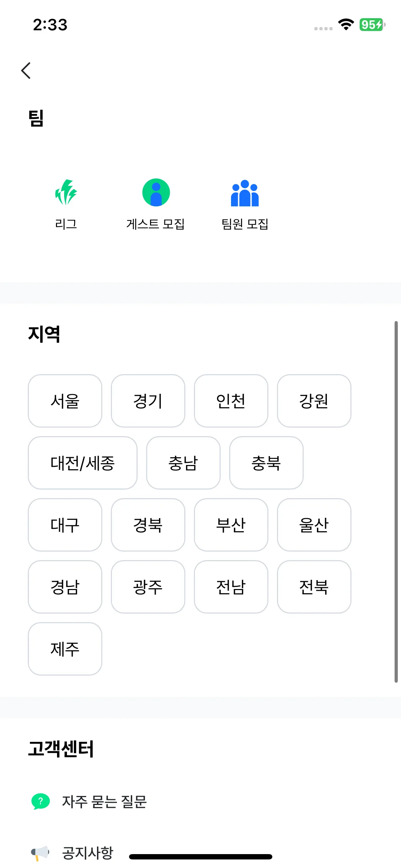Select the 경기 region chip
Image resolution: width=401 pixels, height=868 pixels.
148,401
